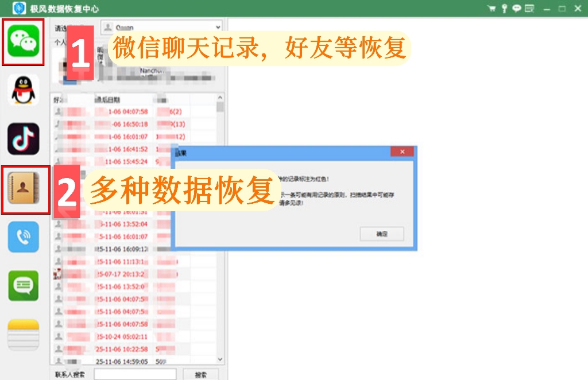Click the shopping cart icon in title bar
Viewport: 588px width, 380px height.
point(492,8)
